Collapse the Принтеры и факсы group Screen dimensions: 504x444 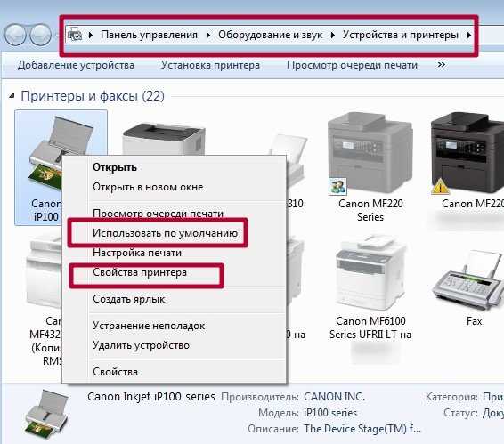point(12,96)
